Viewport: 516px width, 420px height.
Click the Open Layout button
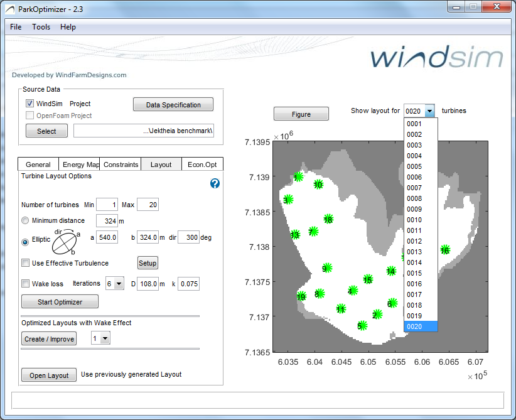pos(49,375)
